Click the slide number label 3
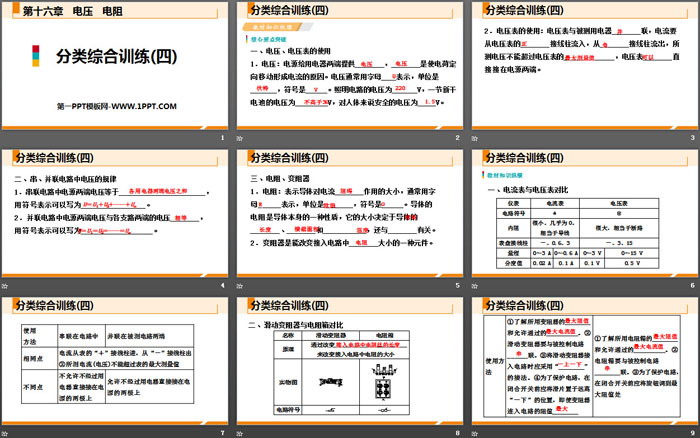The width and height of the screenshot is (700, 438). coord(692,138)
